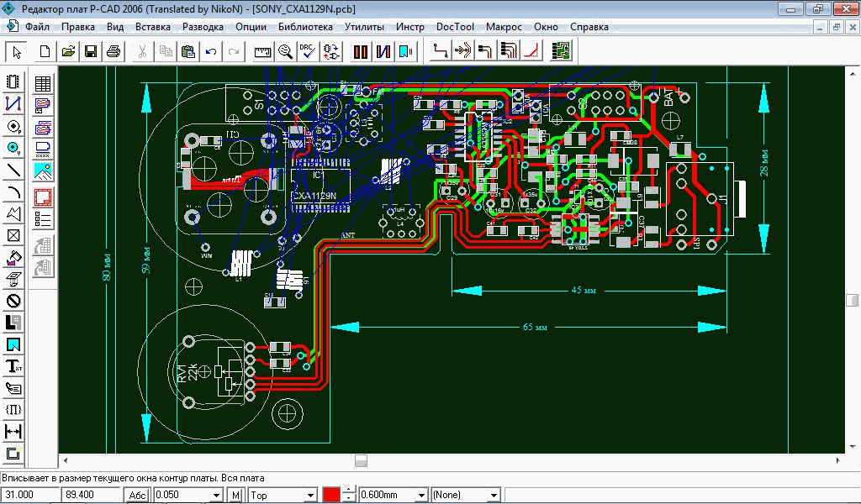861x504 pixels.
Task: Select the place dimension tool
Action: point(13,432)
